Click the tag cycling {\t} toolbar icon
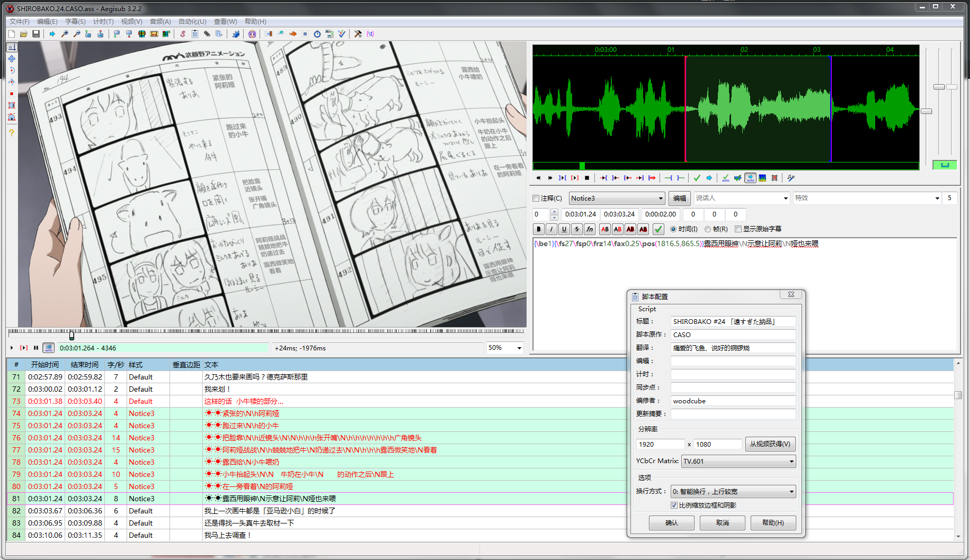The image size is (970, 560). [x=370, y=34]
